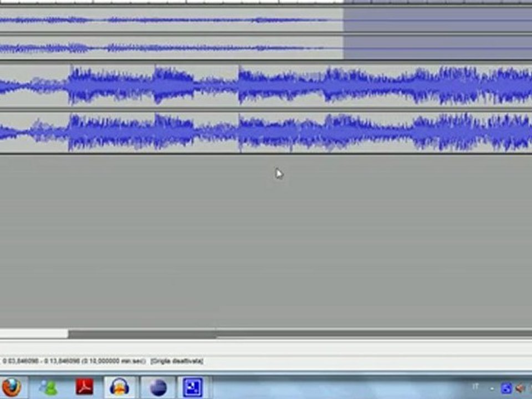Screen dimensions: 532x399
Task: Open Windows Live Messenger taskbar icon
Action: click(x=48, y=387)
